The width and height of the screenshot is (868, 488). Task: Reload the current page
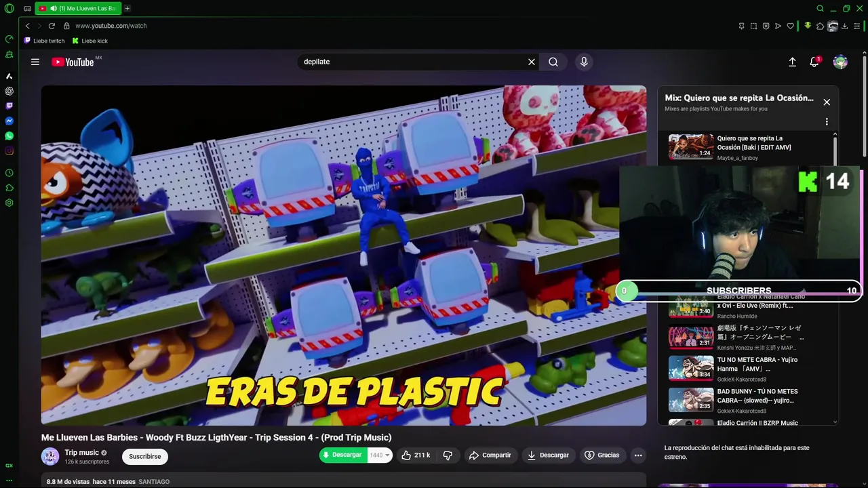click(x=52, y=26)
